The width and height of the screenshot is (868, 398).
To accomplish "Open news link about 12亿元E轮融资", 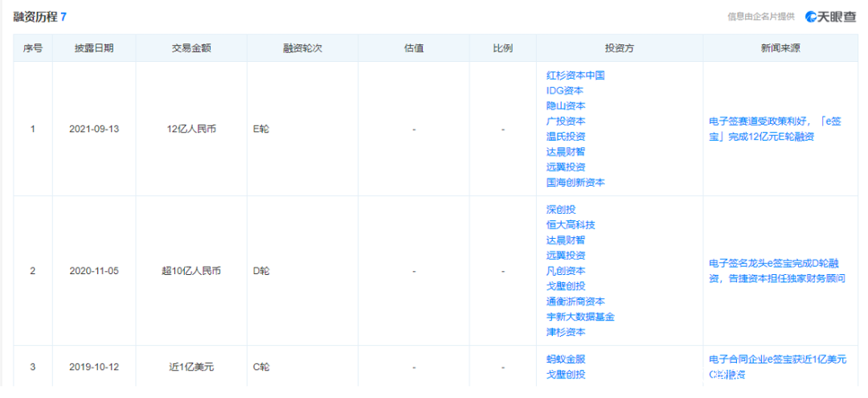I will (x=775, y=129).
